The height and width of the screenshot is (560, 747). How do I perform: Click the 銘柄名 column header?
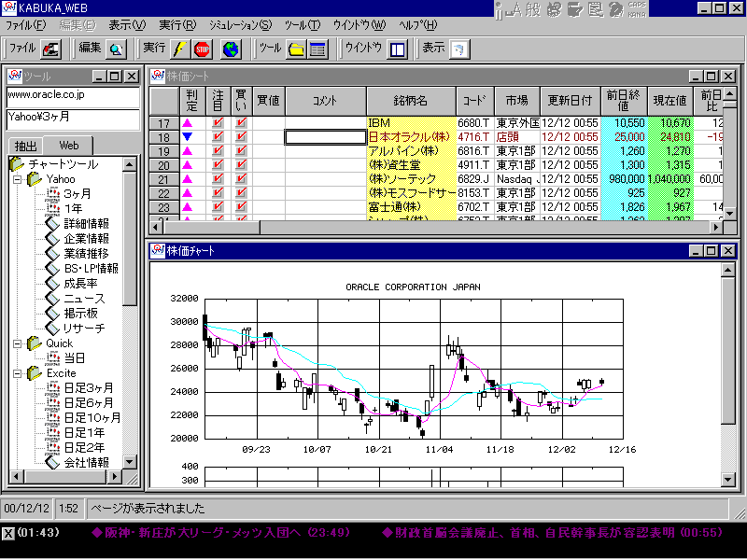pyautogui.click(x=411, y=101)
